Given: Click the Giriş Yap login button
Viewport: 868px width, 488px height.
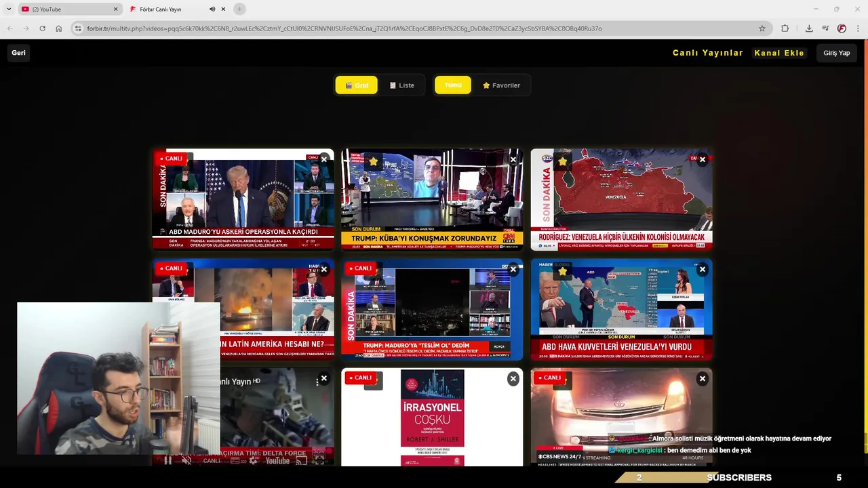Looking at the screenshot, I should click(837, 53).
